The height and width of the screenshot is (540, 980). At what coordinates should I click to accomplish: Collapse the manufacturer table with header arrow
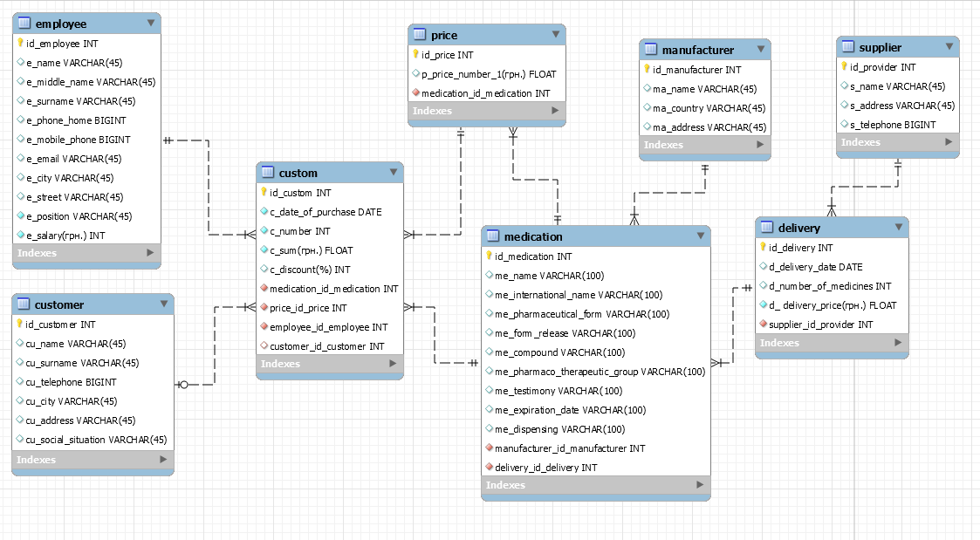pyautogui.click(x=761, y=49)
